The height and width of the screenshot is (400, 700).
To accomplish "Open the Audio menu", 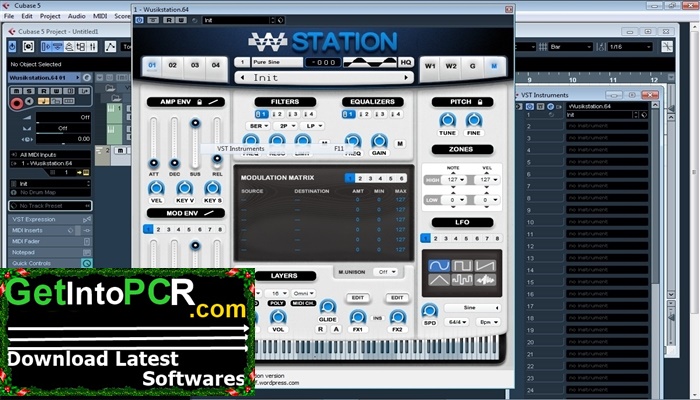I will [76, 16].
